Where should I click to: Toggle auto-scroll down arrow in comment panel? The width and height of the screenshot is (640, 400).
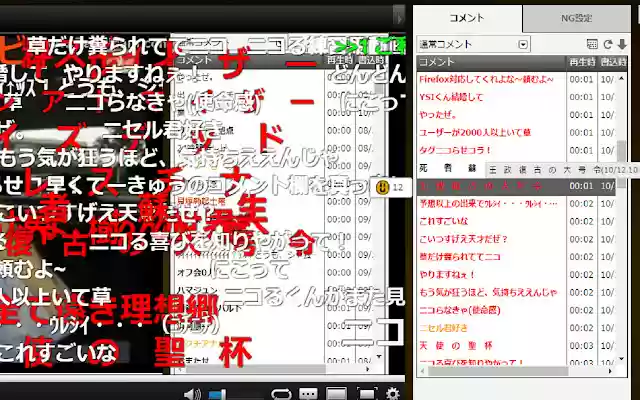pyautogui.click(x=622, y=44)
